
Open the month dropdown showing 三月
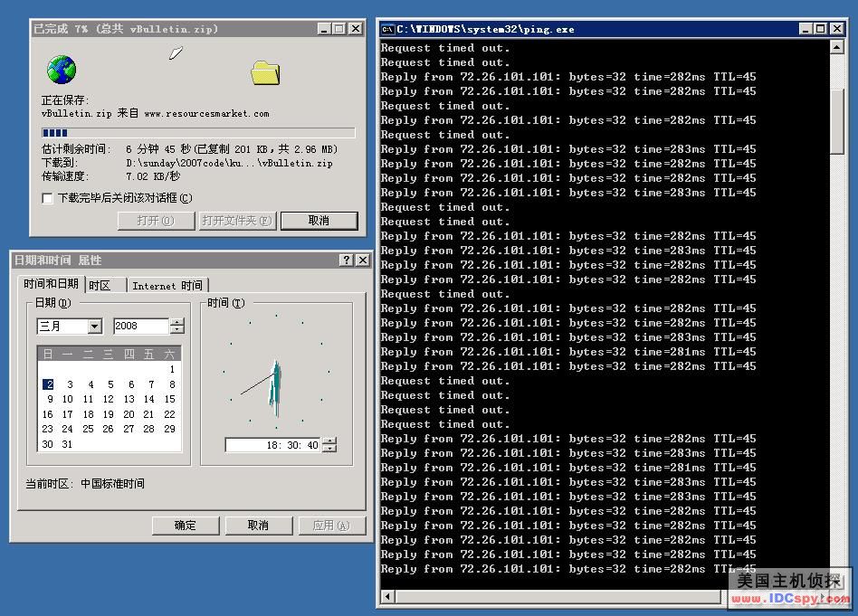[95, 326]
